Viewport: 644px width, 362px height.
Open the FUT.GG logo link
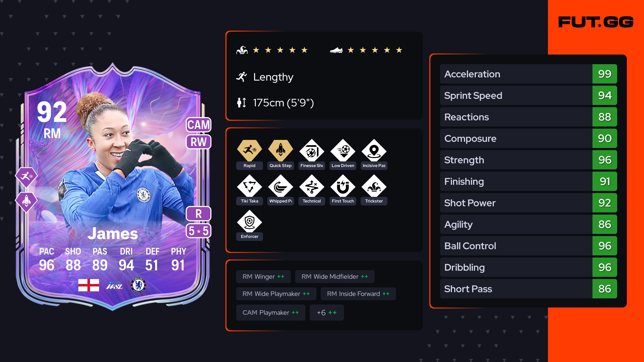pos(596,22)
